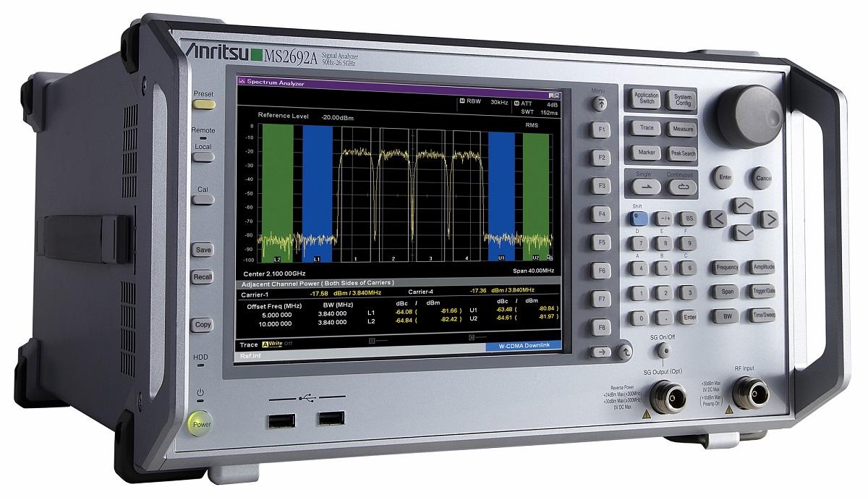868x500 pixels.
Task: Push the round Cancel key
Action: click(763, 177)
